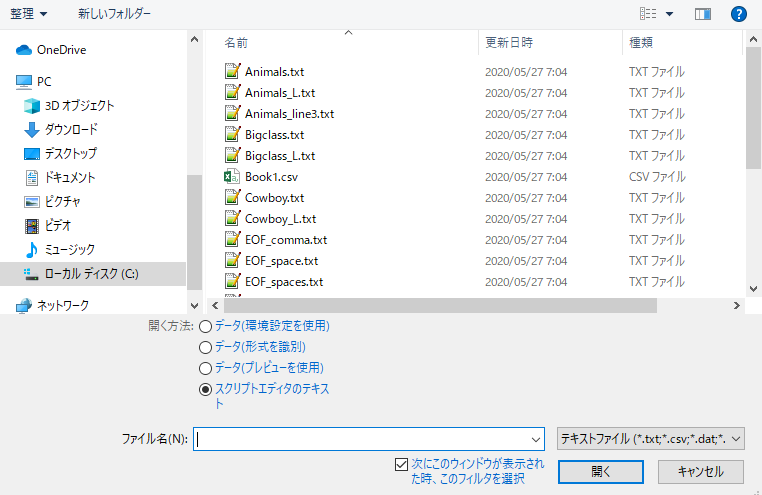Click the Bigclass.txt file icon
The image size is (762, 495).
pos(232,135)
